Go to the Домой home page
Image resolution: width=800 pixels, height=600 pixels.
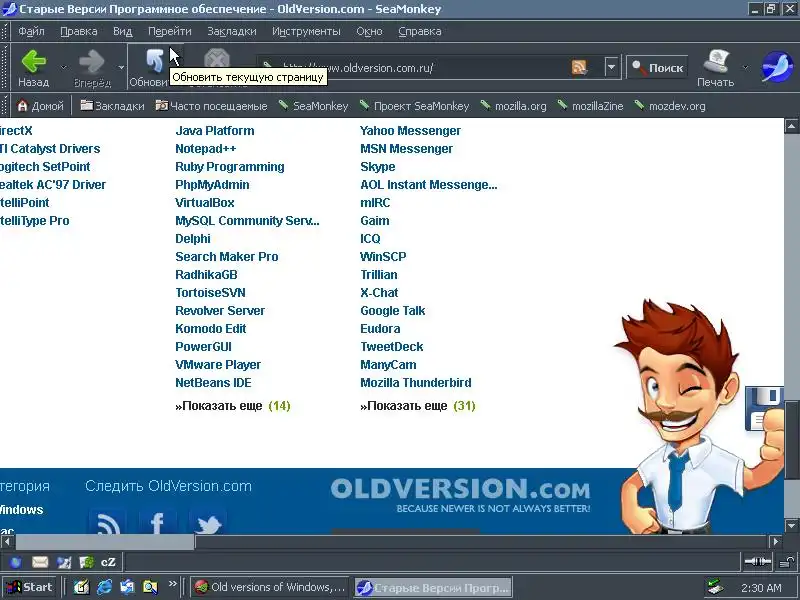coord(40,106)
